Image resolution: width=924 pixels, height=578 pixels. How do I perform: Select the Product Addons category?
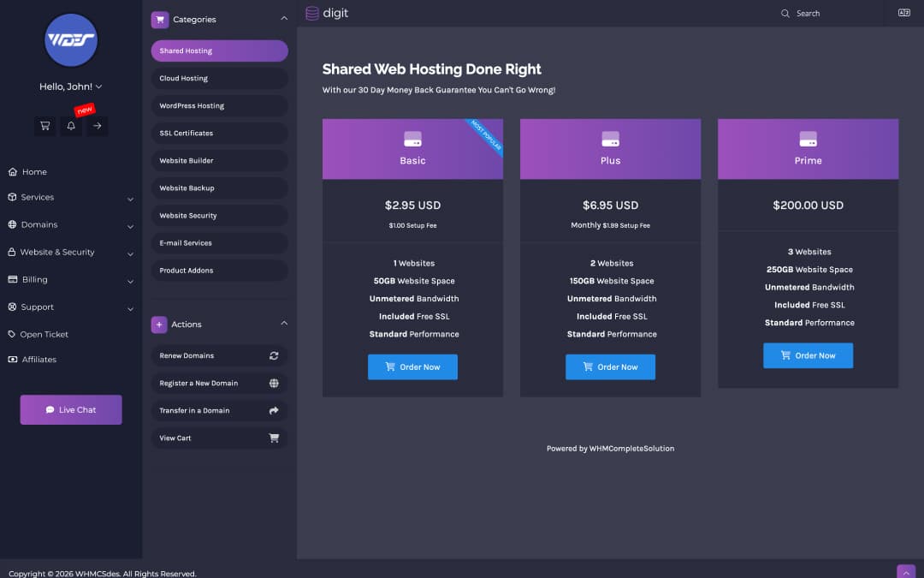click(219, 271)
